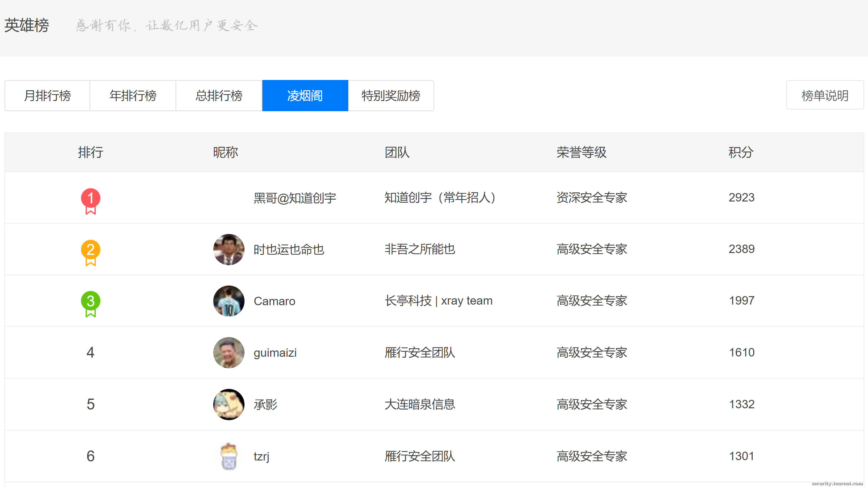Image resolution: width=868 pixels, height=487 pixels.
Task: Click the 榜单说明 button
Action: [x=825, y=95]
